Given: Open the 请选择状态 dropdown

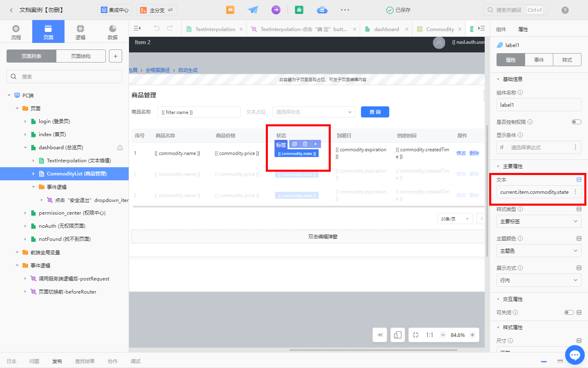Looking at the screenshot, I should pos(314,112).
